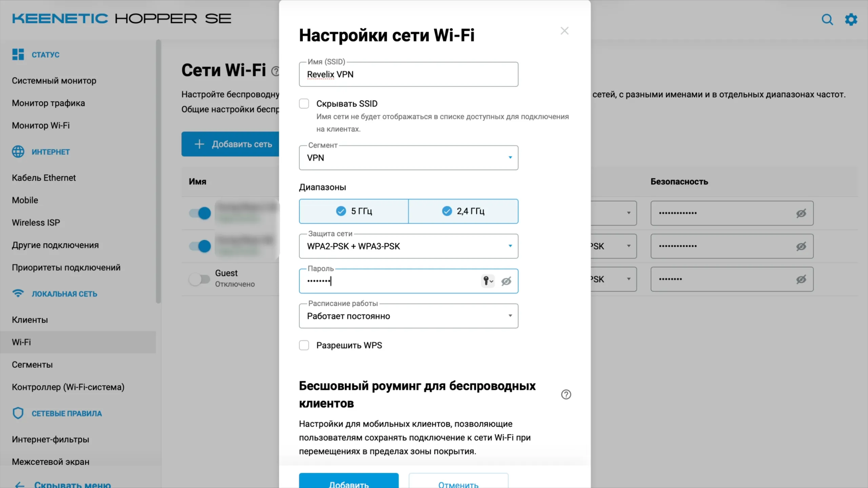The width and height of the screenshot is (868, 488).
Task: Enable the Guest network switch
Action: coord(199,279)
